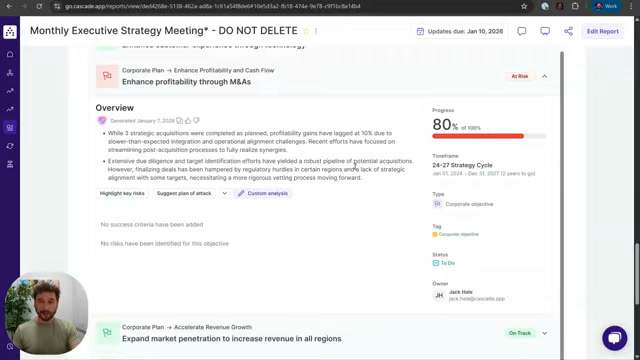Open the Home icon in the sidebar
This screenshot has width=640, height=360.
point(10,54)
